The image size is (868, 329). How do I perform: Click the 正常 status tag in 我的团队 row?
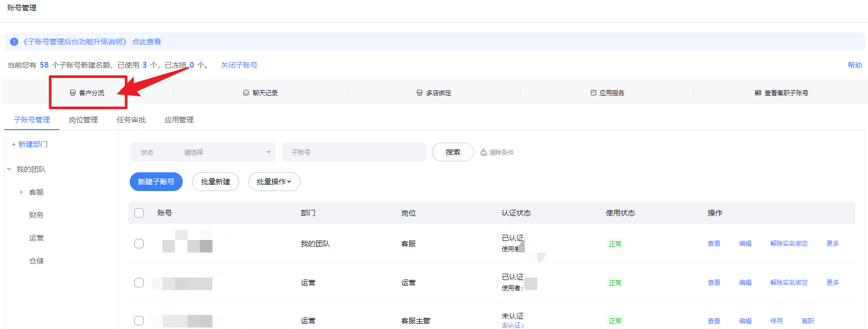click(x=615, y=244)
